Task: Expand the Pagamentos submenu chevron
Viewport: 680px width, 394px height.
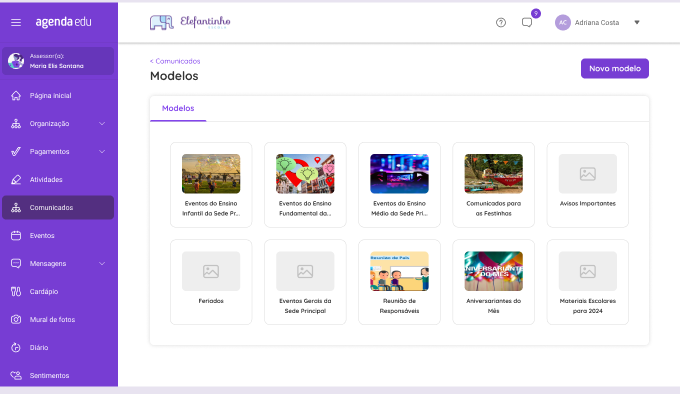Action: tap(102, 152)
